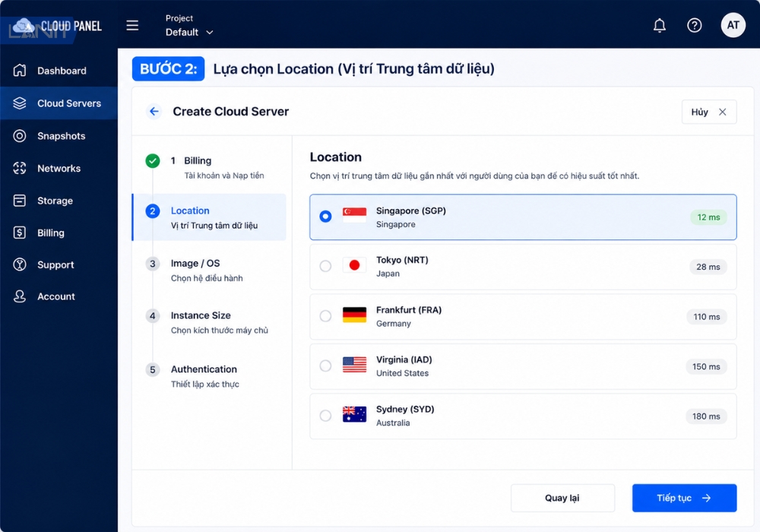760x532 pixels.
Task: Click the Create Cloud Server title
Action: [231, 112]
